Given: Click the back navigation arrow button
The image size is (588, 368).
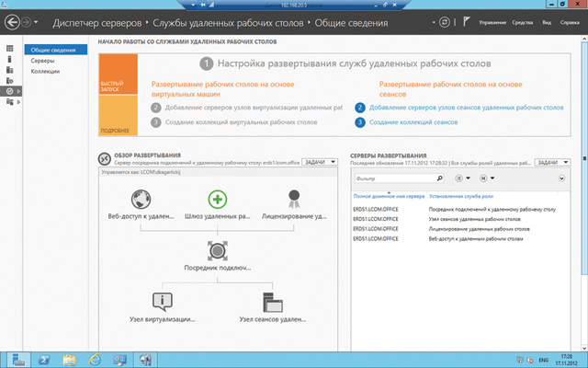Looking at the screenshot, I should click(14, 20).
